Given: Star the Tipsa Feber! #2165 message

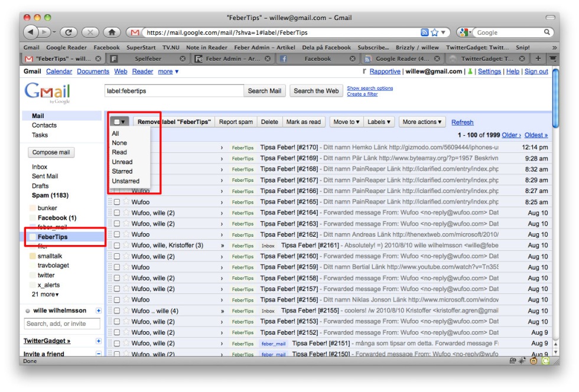Looking at the screenshot, I should pyautogui.click(x=126, y=202).
